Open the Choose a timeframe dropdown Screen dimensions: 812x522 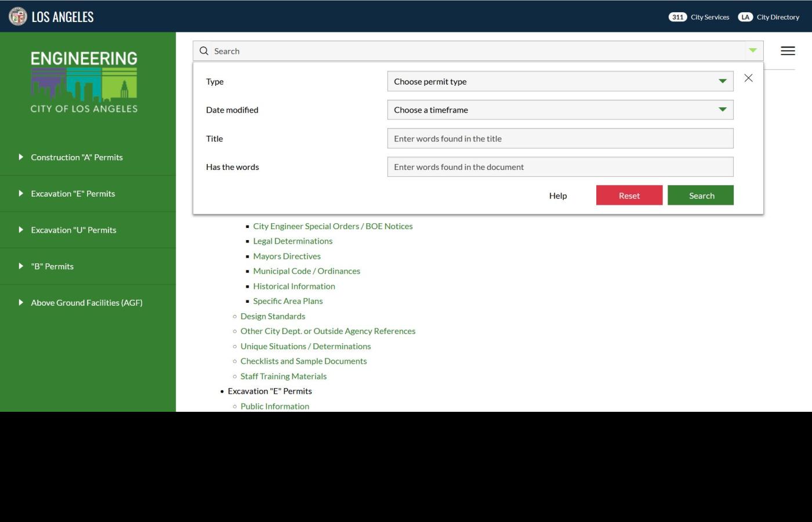pos(559,110)
